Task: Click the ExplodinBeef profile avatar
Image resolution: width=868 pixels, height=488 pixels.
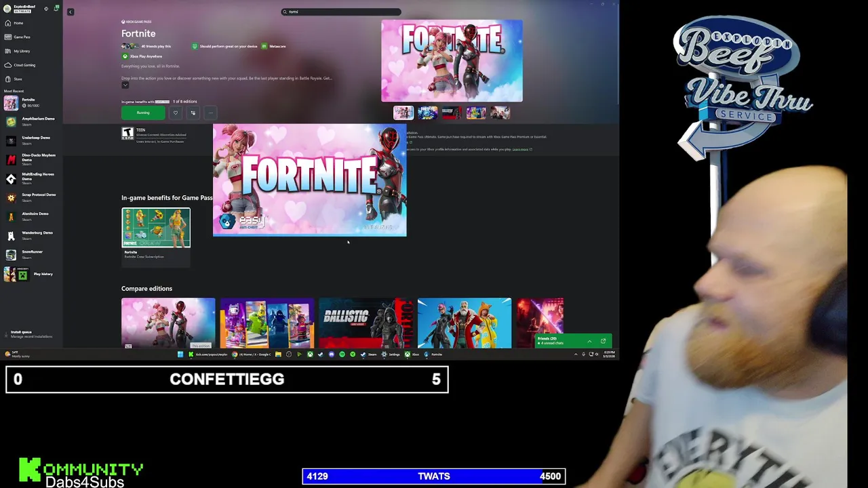Action: coord(7,9)
